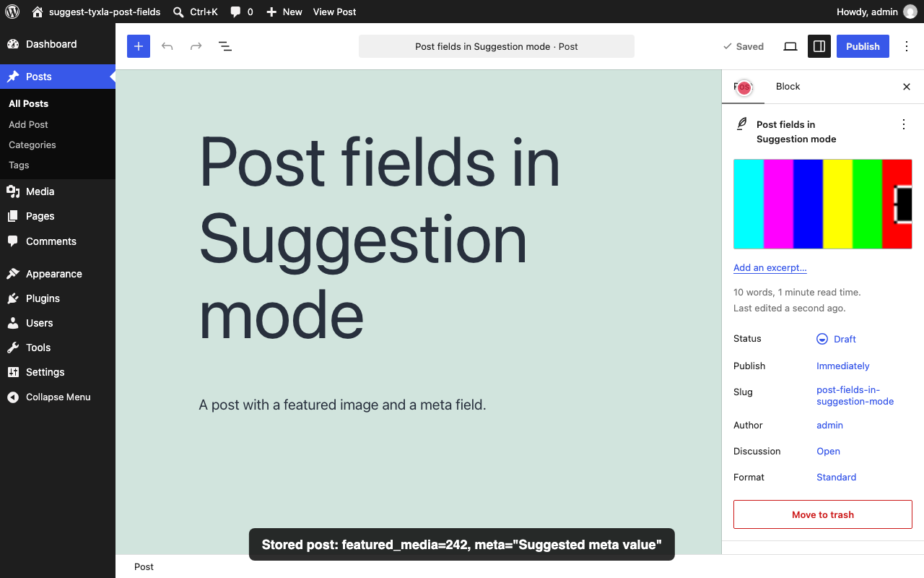Collapse the admin menu
Viewport: 924px width, 578px height.
(x=58, y=397)
